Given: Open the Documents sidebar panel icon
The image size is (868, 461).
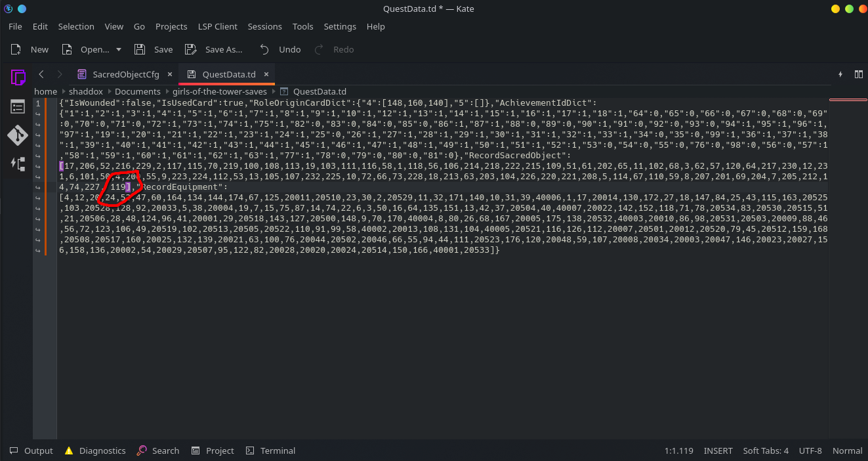Looking at the screenshot, I should pos(18,77).
